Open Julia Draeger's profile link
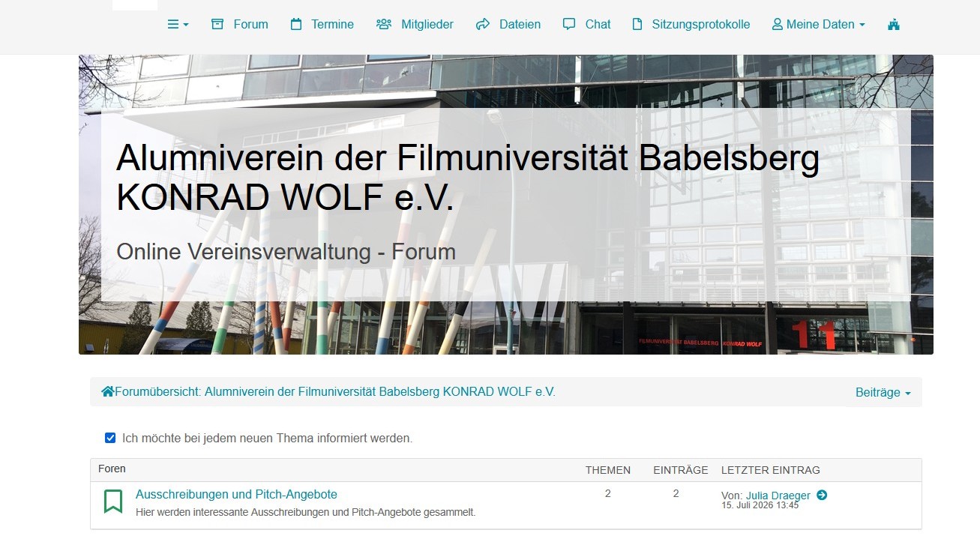Image resolution: width=980 pixels, height=551 pixels. pyautogui.click(x=778, y=495)
